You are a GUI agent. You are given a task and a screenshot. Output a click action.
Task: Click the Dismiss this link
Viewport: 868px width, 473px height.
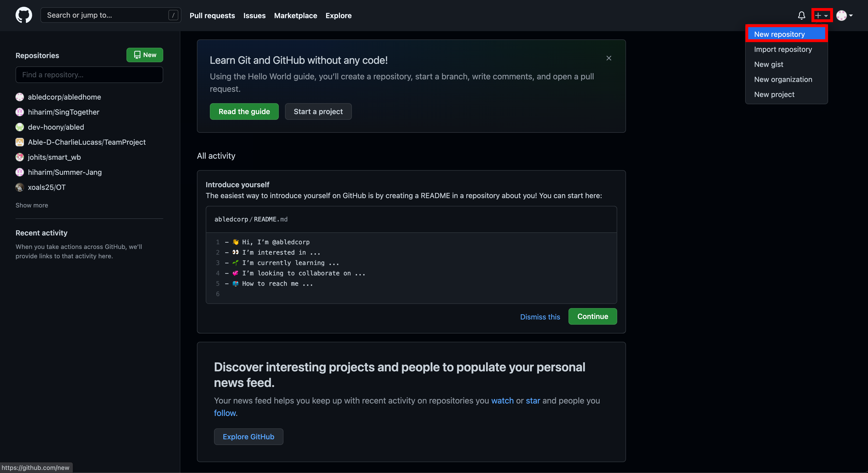tap(540, 317)
